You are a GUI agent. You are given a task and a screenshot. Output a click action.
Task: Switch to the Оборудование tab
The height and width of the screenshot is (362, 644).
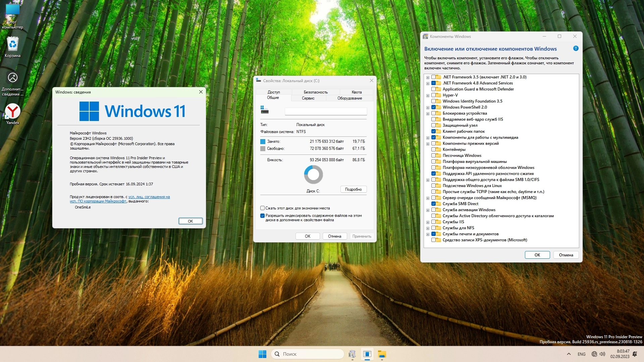pyautogui.click(x=350, y=98)
